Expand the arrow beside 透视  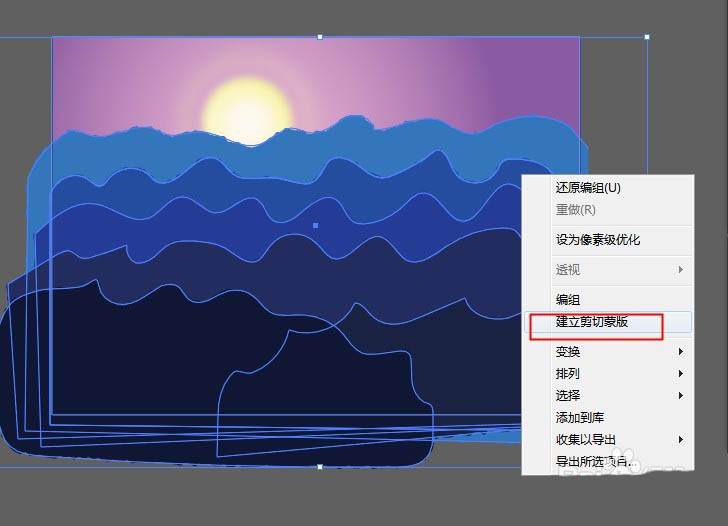[681, 269]
